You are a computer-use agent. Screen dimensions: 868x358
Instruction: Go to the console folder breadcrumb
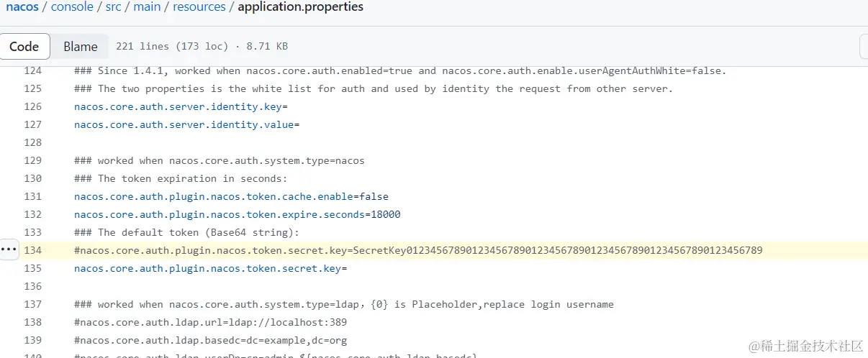coord(73,7)
